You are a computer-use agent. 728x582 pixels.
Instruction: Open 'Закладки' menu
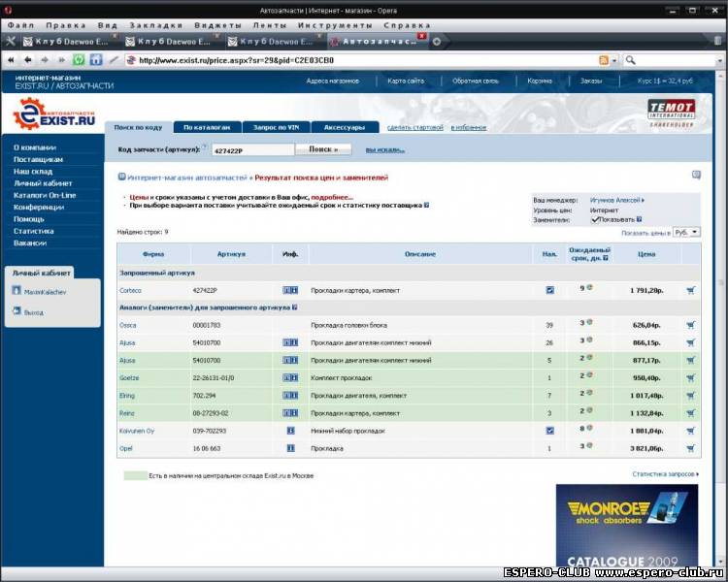(x=155, y=25)
